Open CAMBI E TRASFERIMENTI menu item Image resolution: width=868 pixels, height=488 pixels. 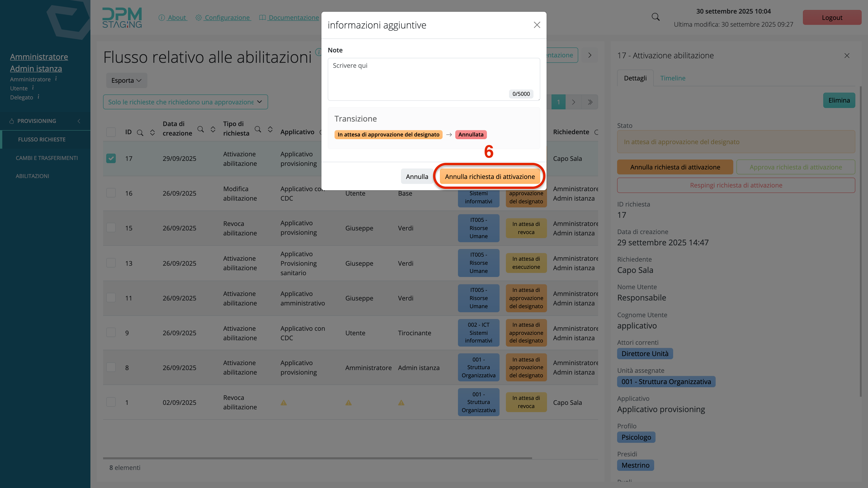(x=47, y=158)
